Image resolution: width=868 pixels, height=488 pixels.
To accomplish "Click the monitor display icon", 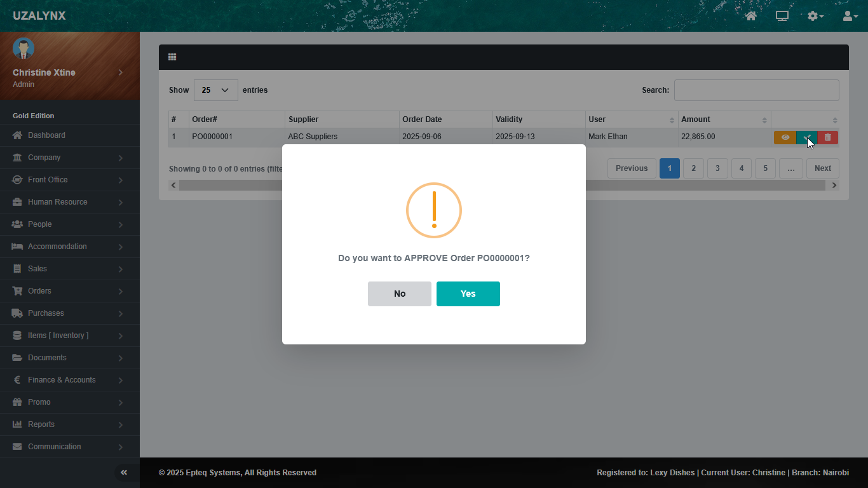I will (x=782, y=16).
